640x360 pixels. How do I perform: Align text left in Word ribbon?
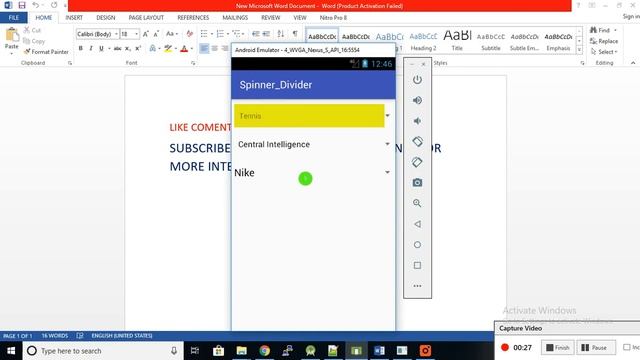pyautogui.click(x=204, y=49)
